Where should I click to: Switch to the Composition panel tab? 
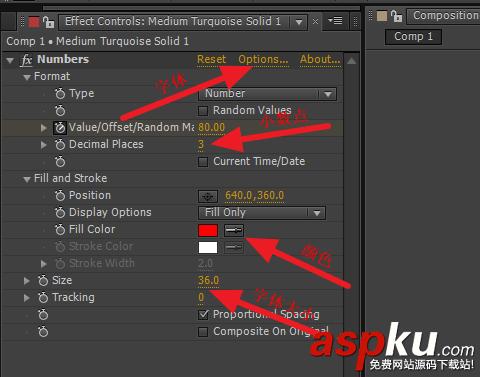click(446, 15)
